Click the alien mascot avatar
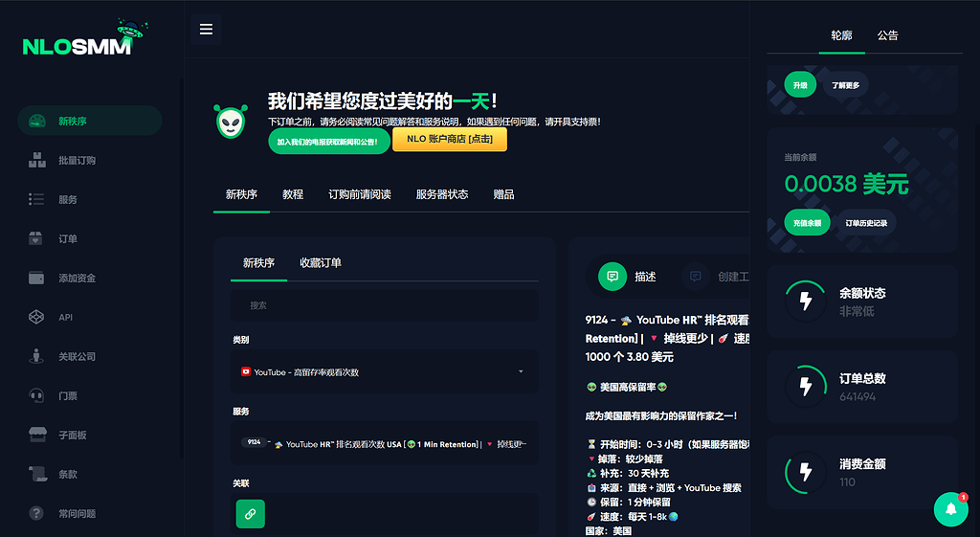The width and height of the screenshot is (980, 537). 231,122
